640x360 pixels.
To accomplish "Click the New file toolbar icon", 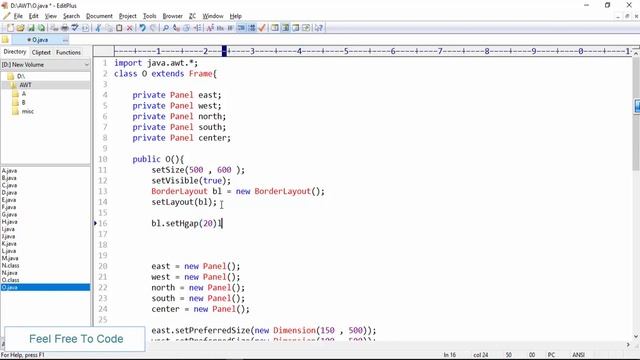I will point(10,28).
